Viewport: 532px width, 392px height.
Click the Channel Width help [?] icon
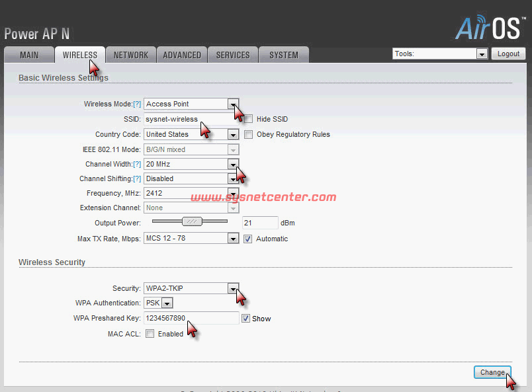point(137,165)
